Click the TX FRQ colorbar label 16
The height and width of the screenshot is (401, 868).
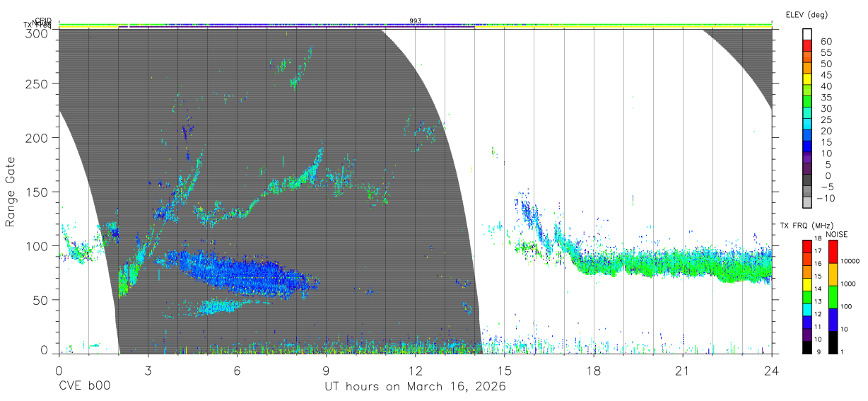pos(817,264)
